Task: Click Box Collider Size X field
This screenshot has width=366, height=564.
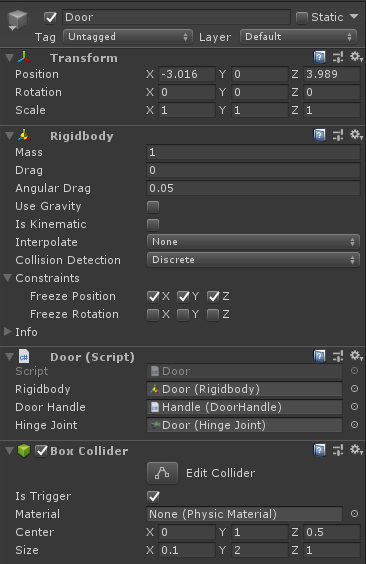Action: click(187, 550)
